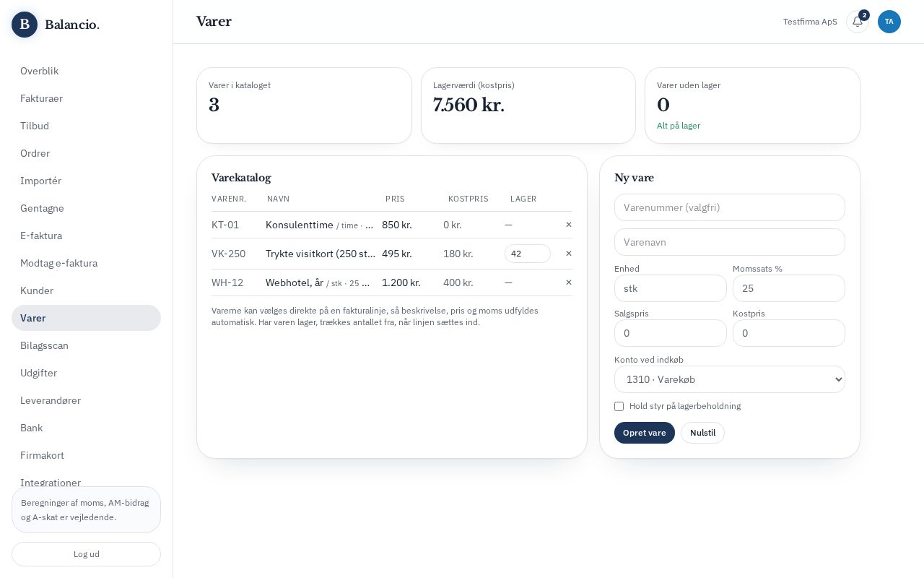
Task: Edit the VK-250 stock quantity field
Action: click(x=528, y=254)
